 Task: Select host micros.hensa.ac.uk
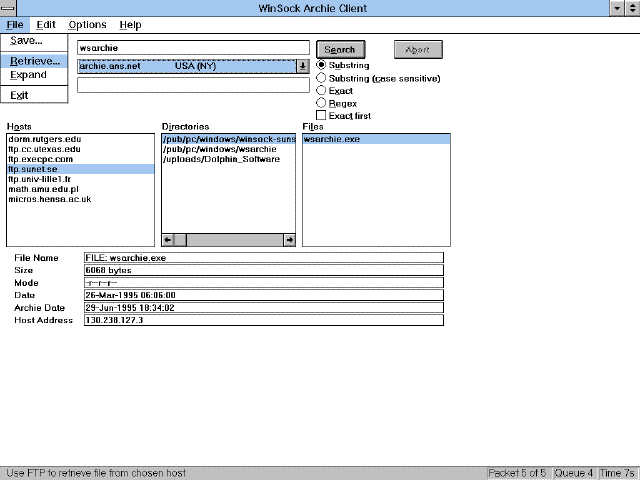tap(81, 199)
